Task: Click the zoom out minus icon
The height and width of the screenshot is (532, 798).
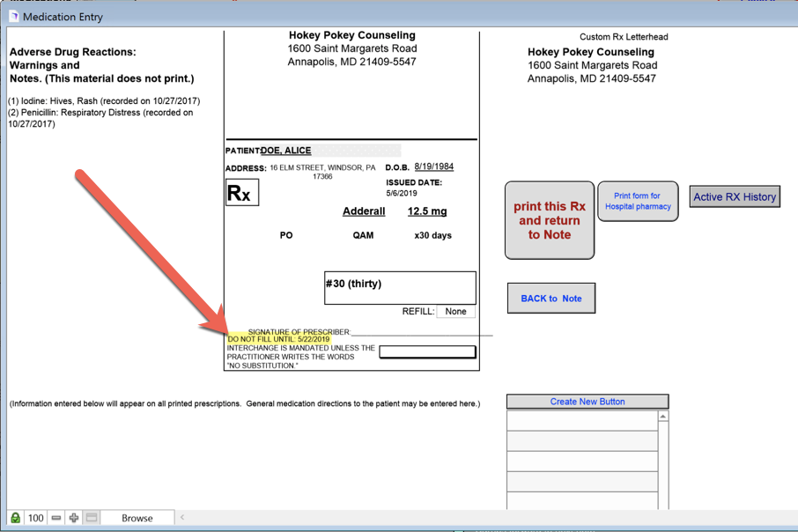Action: pyautogui.click(x=56, y=518)
